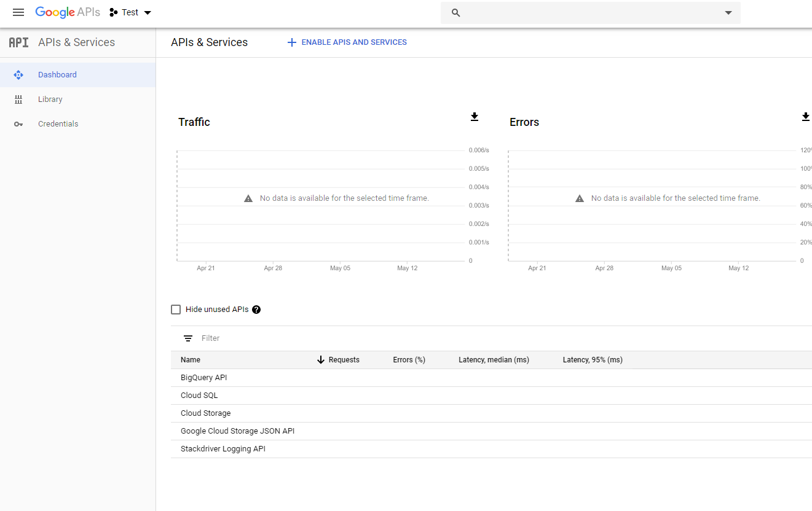Image resolution: width=812 pixels, height=511 pixels.
Task: Click help icon beside Hide unused APIs
Action: [256, 310]
